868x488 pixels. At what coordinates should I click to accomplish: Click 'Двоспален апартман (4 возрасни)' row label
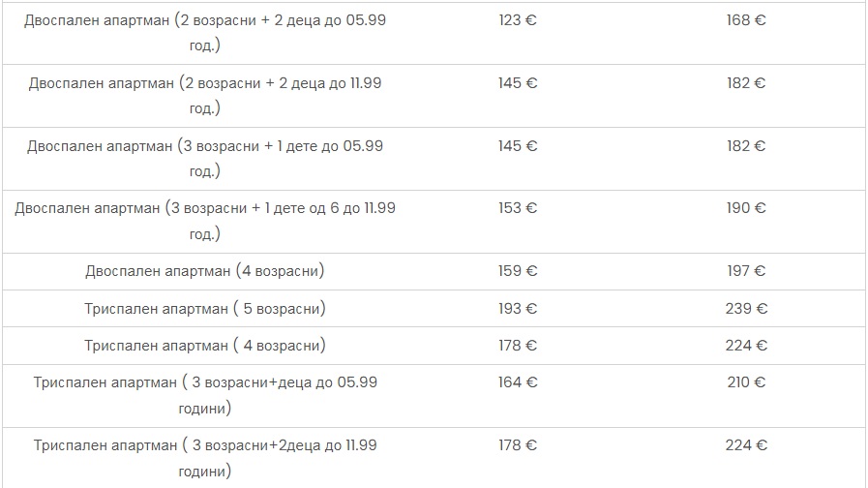click(204, 271)
